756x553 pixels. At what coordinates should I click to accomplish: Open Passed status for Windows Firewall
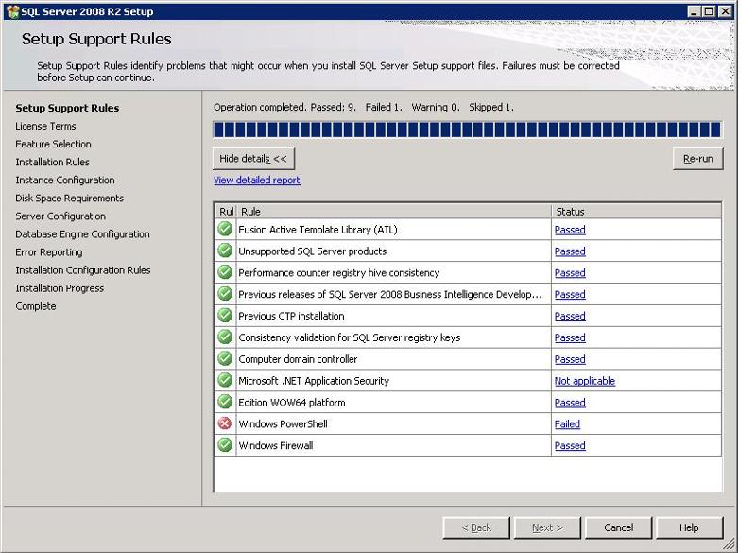tap(570, 445)
